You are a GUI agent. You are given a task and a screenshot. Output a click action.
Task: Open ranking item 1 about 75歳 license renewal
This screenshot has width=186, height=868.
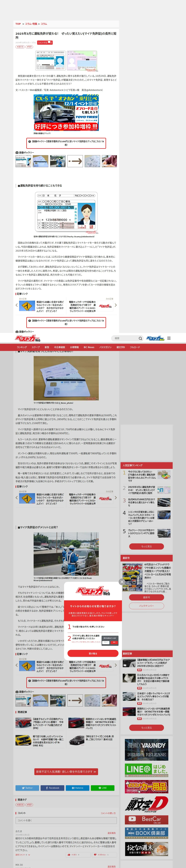(x=146, y=476)
